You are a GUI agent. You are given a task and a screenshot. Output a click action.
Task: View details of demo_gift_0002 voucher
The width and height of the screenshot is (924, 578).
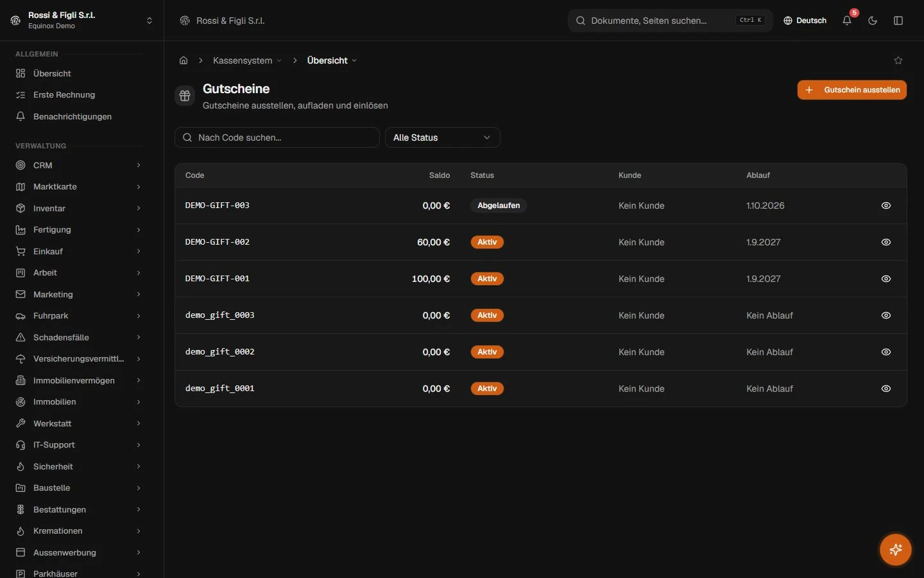tap(886, 352)
